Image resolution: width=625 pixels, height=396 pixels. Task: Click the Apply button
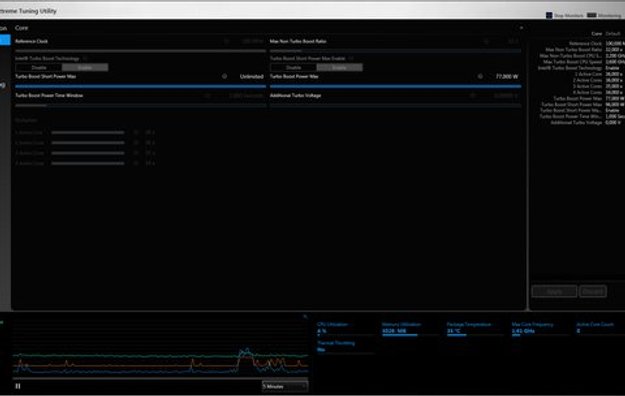(x=554, y=292)
